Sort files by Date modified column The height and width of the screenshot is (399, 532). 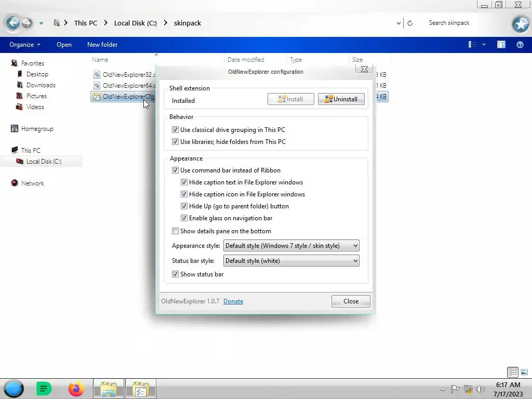pyautogui.click(x=246, y=60)
